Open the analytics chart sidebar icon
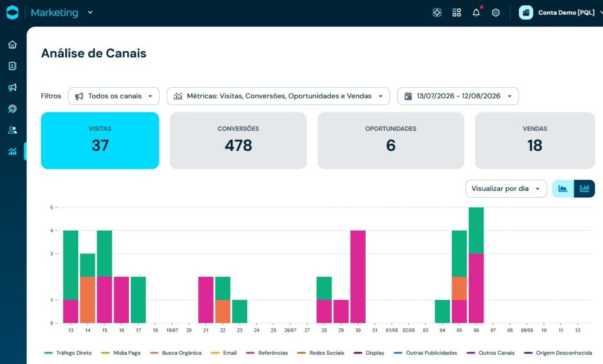The height and width of the screenshot is (364, 603). (12, 151)
